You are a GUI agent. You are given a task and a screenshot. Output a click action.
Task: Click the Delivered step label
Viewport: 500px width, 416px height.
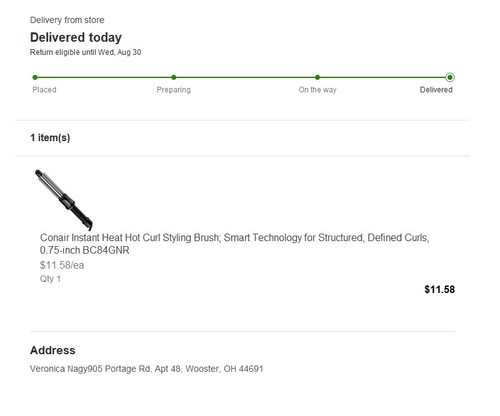[x=436, y=90]
